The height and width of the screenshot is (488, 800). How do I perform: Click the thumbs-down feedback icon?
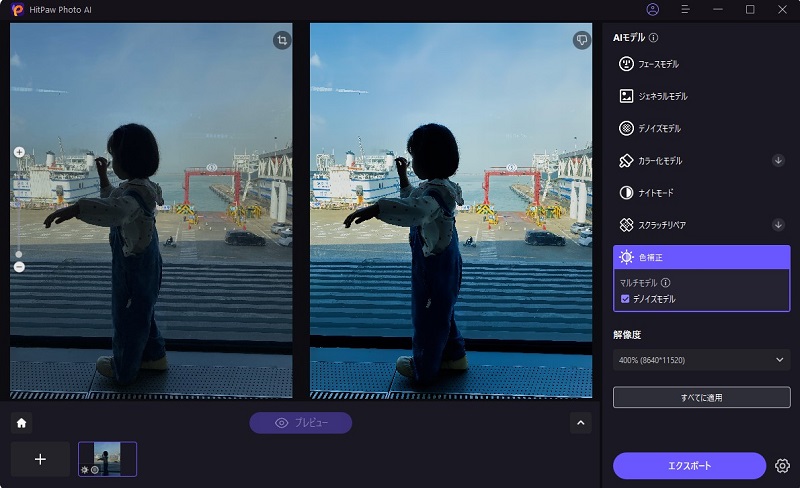coord(583,40)
